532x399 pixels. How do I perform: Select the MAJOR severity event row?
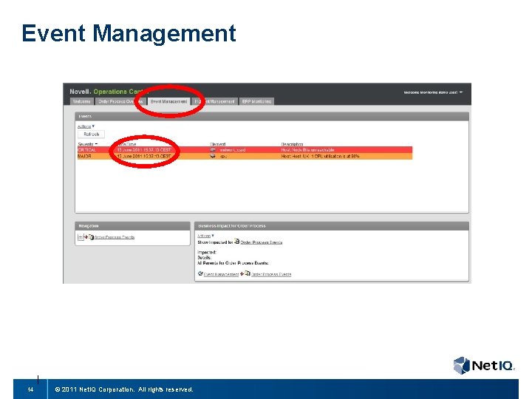[245, 156]
